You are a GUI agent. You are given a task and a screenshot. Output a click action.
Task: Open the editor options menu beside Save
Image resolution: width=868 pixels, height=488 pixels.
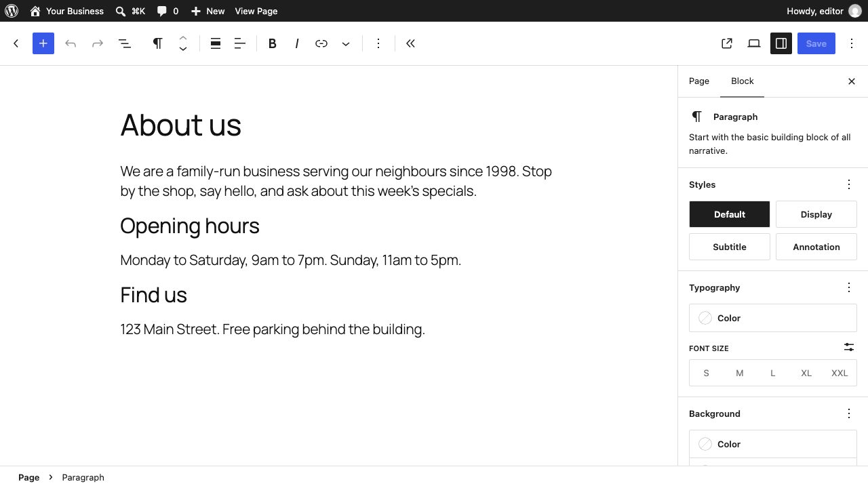[x=852, y=43]
